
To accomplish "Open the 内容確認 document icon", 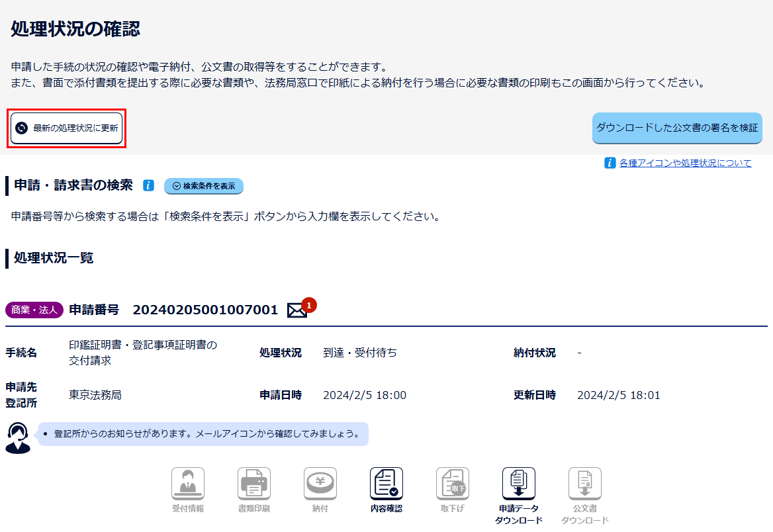I will [386, 484].
